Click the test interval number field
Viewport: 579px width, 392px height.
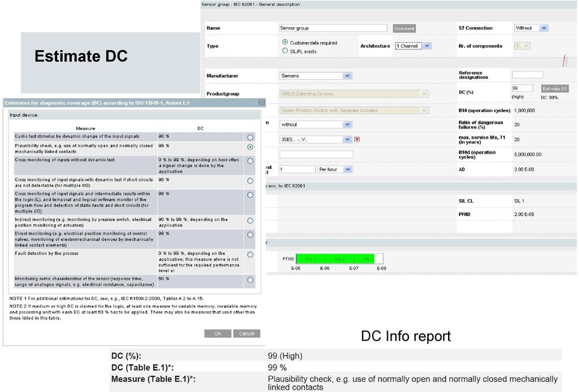[297, 169]
